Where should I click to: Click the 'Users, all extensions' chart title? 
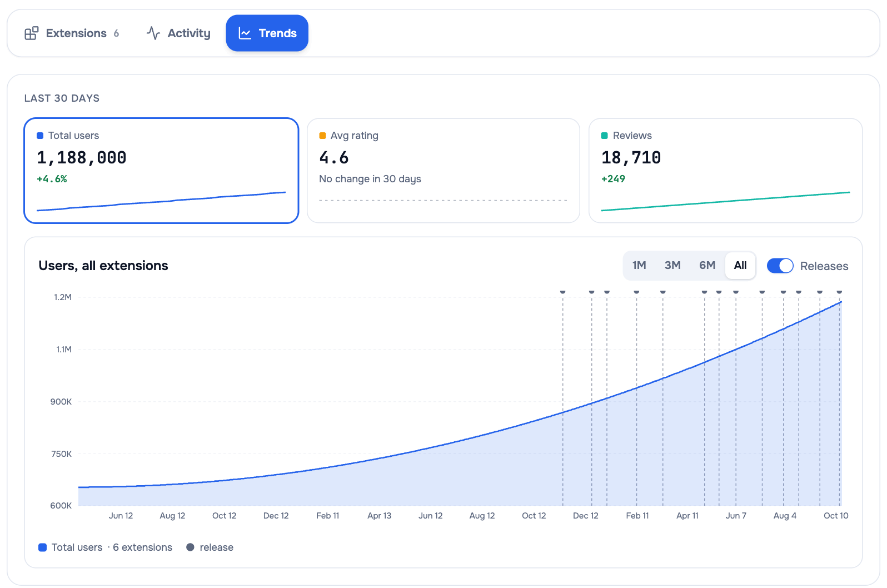tap(103, 266)
